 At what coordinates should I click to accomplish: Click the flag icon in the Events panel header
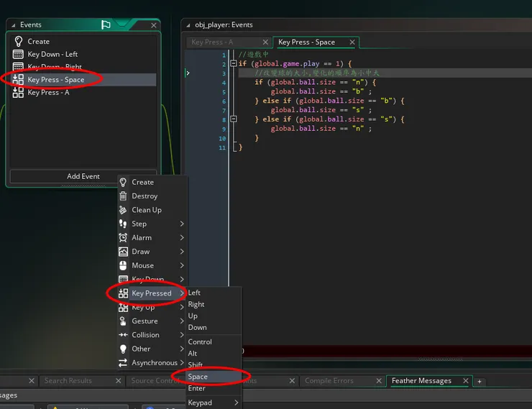(106, 24)
